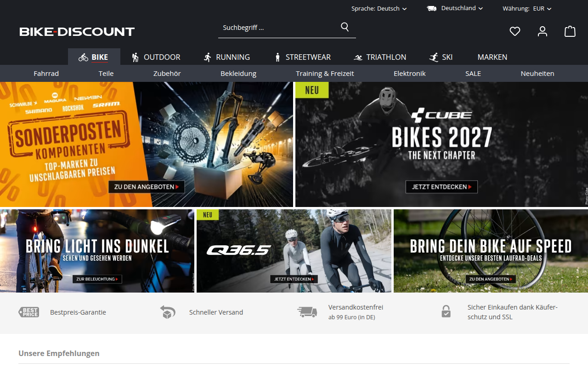
Task: Open the Teile menu
Action: pos(106,73)
